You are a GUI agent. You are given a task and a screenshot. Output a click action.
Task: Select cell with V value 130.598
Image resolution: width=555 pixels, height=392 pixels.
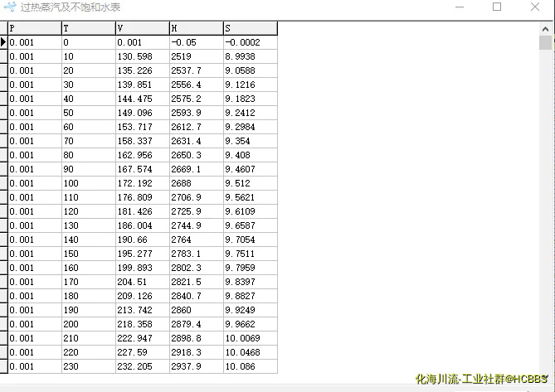[x=143, y=56]
